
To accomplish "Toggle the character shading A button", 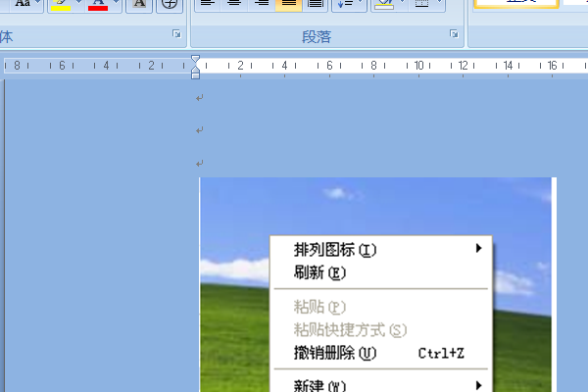I will [139, 4].
